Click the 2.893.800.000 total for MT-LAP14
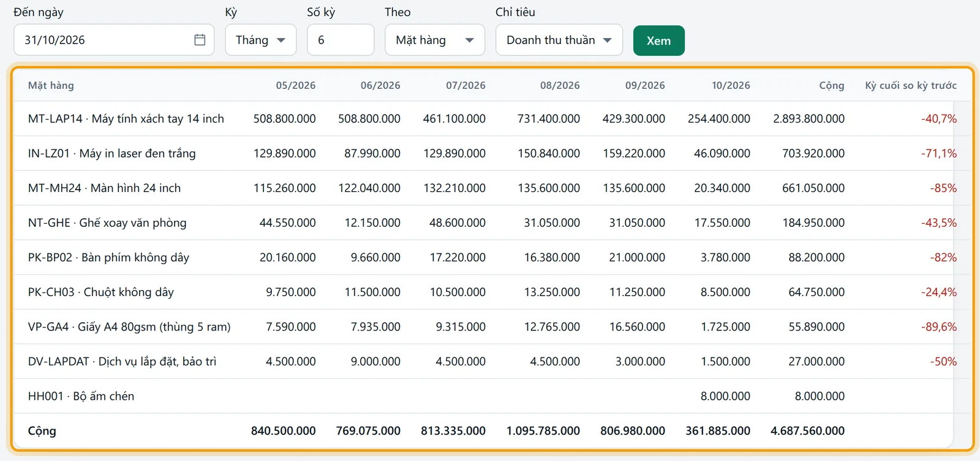Screen dimensions: 980x461 (809, 118)
